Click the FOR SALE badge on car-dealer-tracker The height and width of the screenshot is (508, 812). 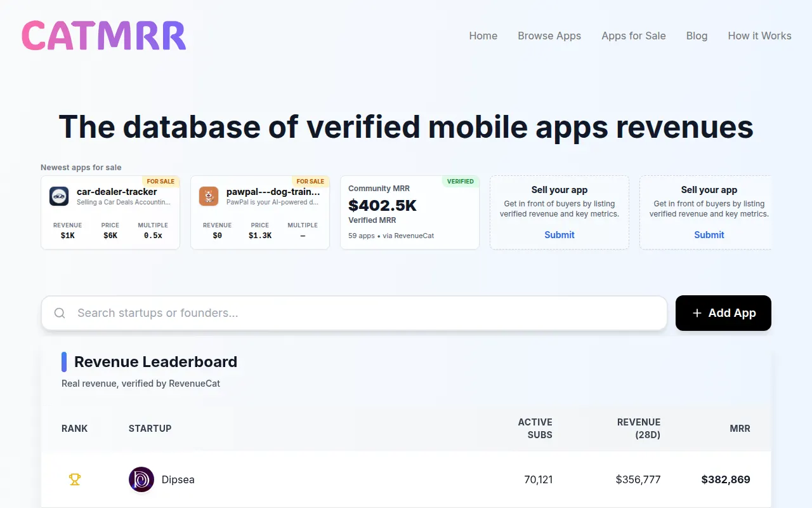[x=160, y=182]
